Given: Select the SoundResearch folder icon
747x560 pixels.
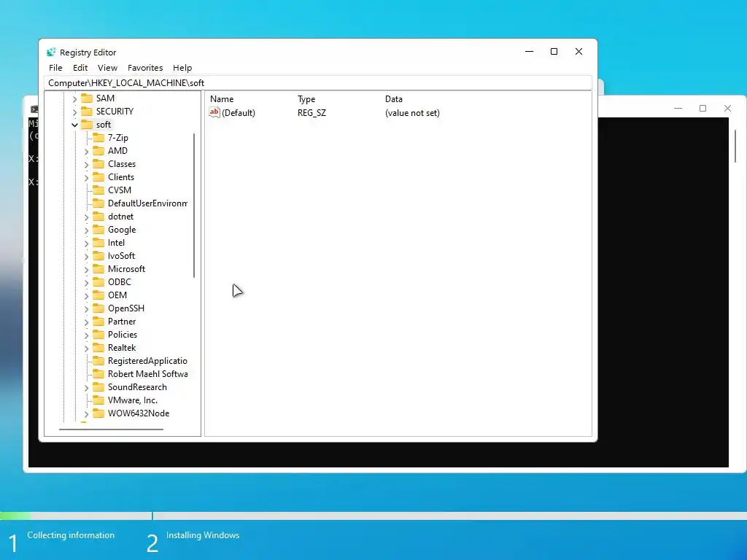Looking at the screenshot, I should (x=98, y=386).
